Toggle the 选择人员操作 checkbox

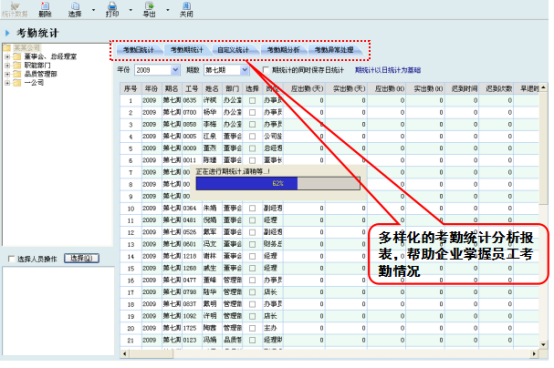click(11, 259)
